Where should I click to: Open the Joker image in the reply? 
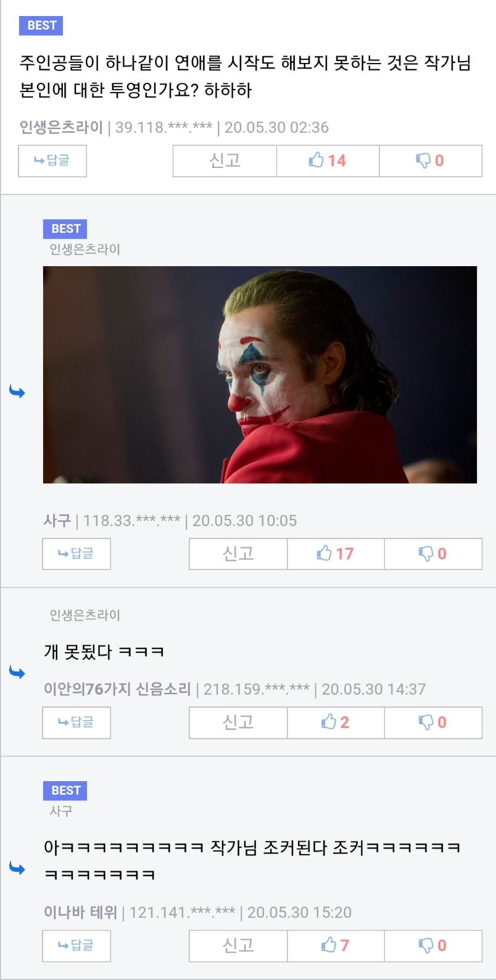tap(260, 374)
